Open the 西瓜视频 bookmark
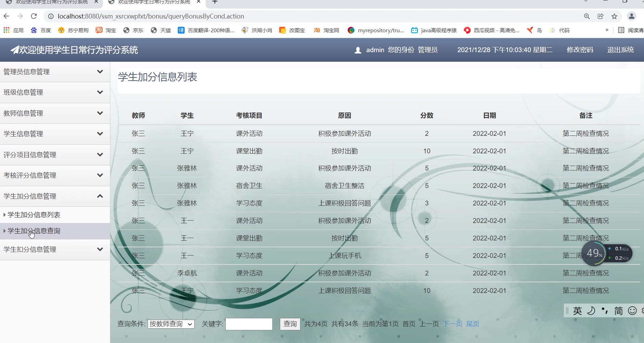This screenshot has height=343, width=644. [x=492, y=30]
